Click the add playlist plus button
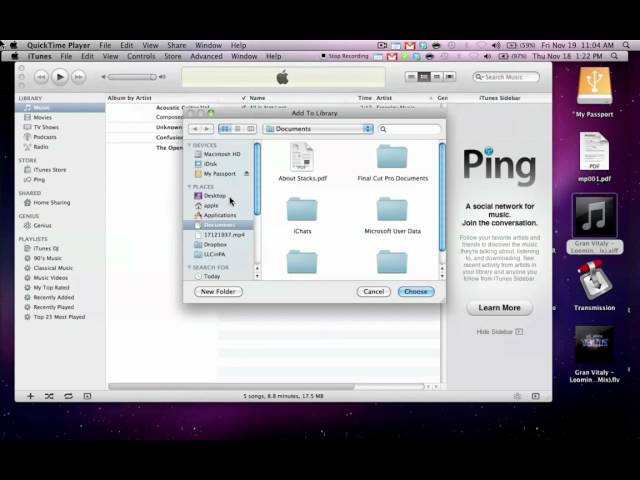640x480 pixels. click(x=30, y=396)
